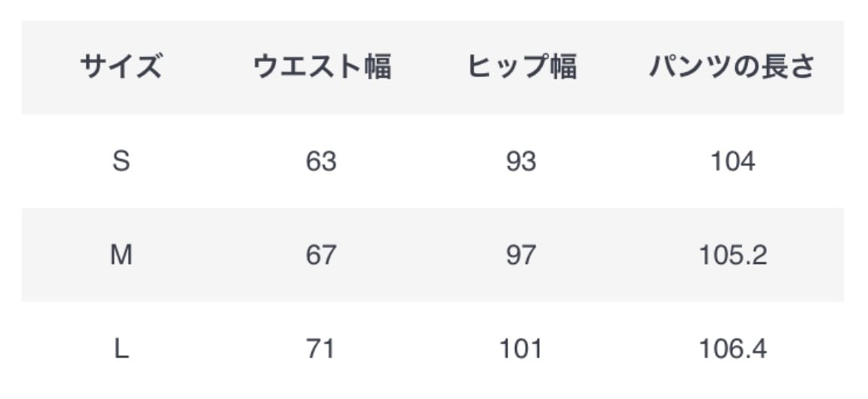Select the entire white S size row
The height and width of the screenshot is (399, 868).
[x=422, y=185]
